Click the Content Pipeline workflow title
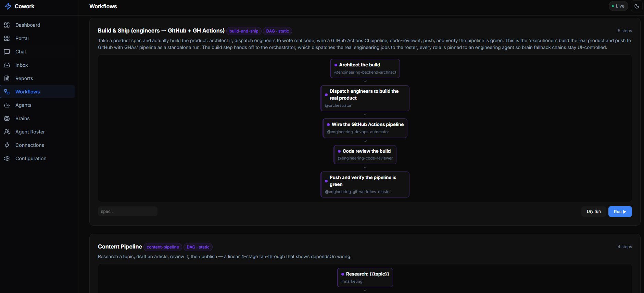This screenshot has width=644, height=293. point(120,247)
